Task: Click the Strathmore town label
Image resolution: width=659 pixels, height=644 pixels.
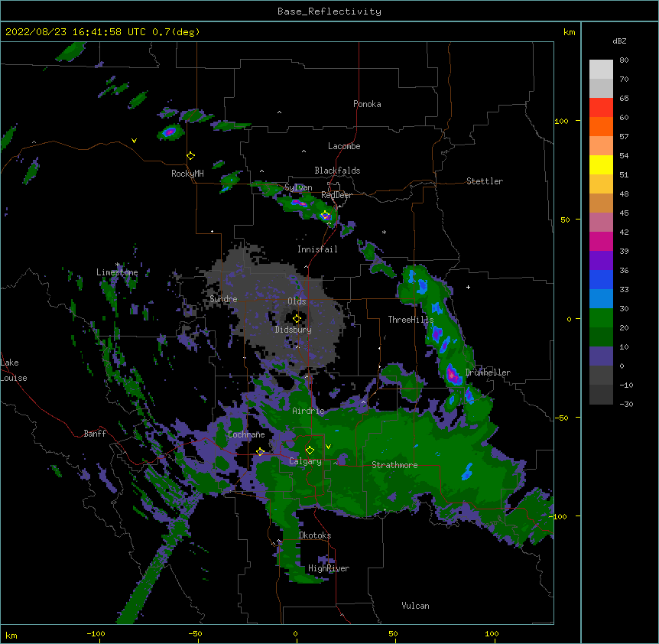Action: 394,465
